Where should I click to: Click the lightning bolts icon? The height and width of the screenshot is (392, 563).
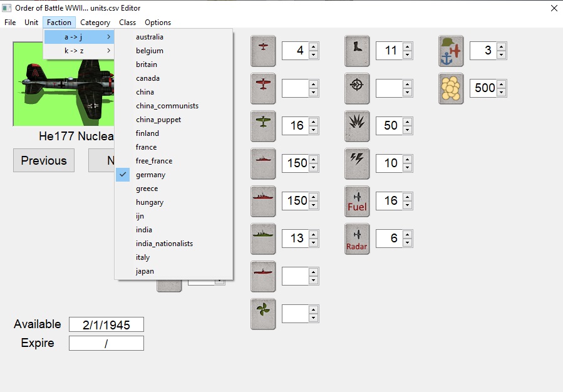pos(357,163)
